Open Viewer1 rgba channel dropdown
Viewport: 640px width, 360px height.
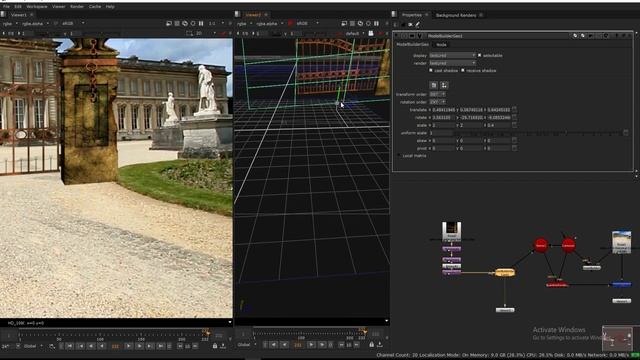click(x=10, y=24)
